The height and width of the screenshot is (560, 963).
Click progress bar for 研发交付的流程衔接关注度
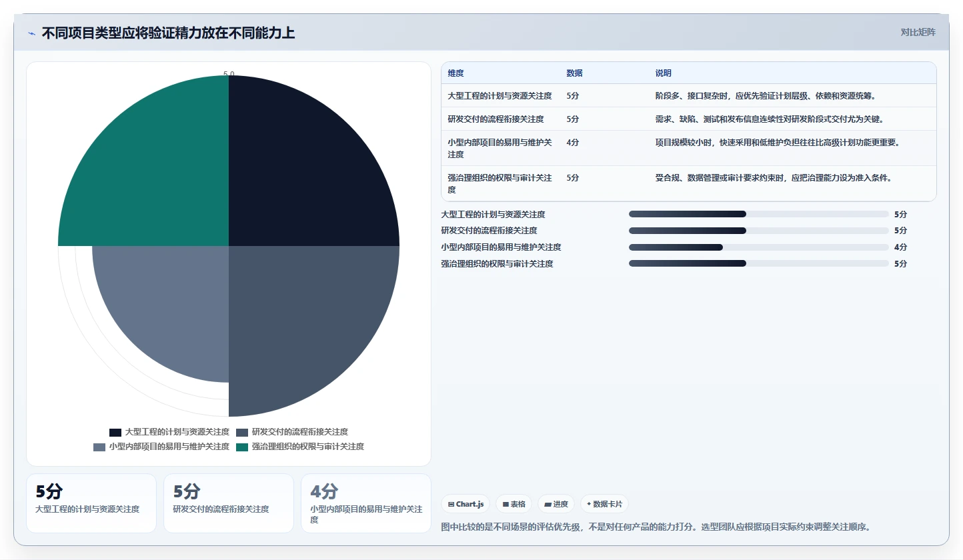pyautogui.click(x=759, y=231)
